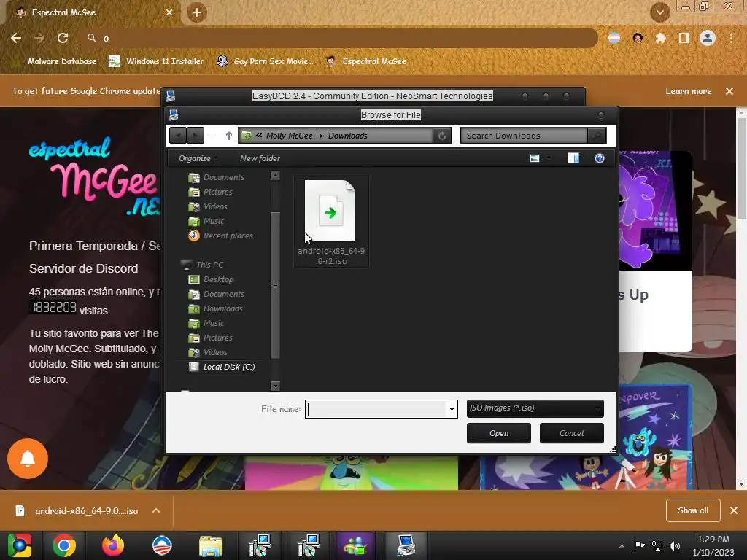Click Show all downloads button

tap(693, 510)
